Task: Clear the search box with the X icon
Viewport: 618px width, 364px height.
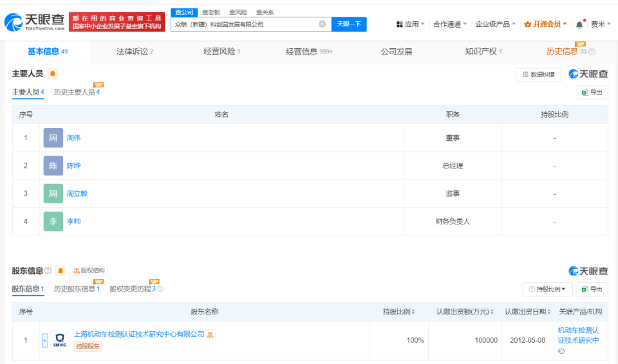Action: tap(322, 24)
